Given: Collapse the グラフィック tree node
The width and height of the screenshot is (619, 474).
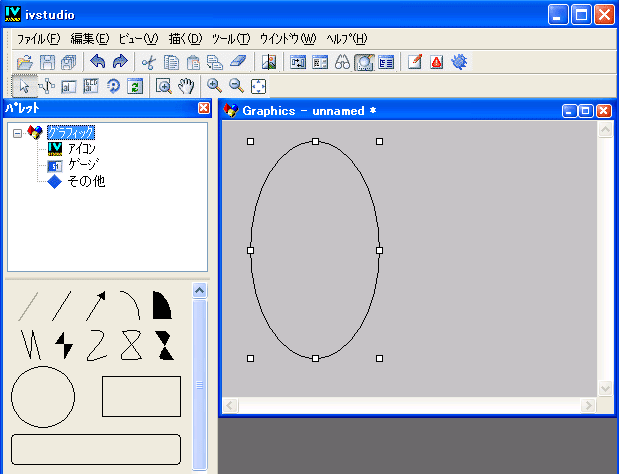Looking at the screenshot, I should 18,132.
